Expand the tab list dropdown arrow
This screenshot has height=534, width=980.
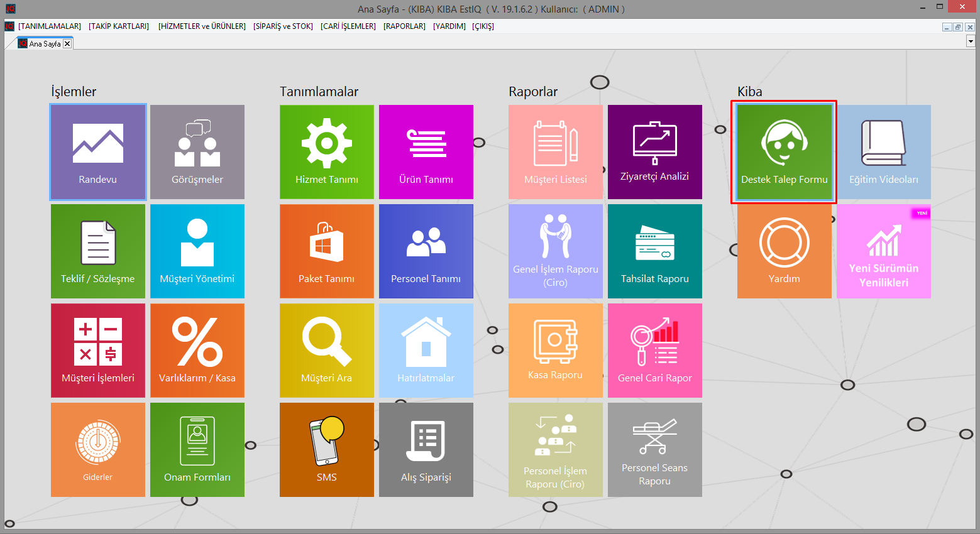coord(971,41)
